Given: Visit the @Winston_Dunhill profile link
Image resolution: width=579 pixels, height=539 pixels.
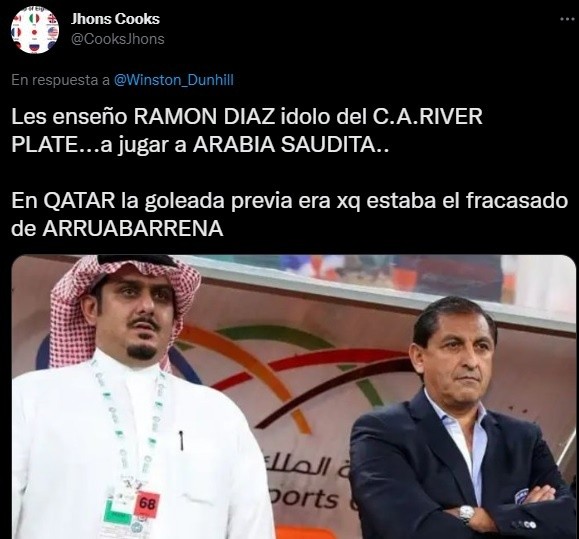Looking at the screenshot, I should tap(174, 80).
